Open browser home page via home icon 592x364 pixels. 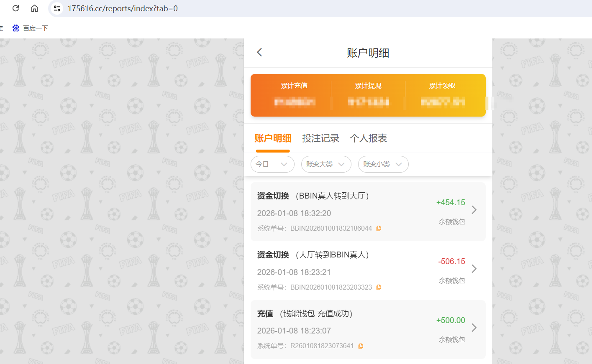point(34,8)
